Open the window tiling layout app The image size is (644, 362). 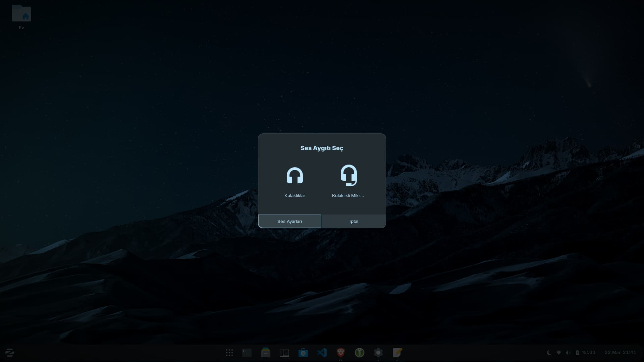284,353
